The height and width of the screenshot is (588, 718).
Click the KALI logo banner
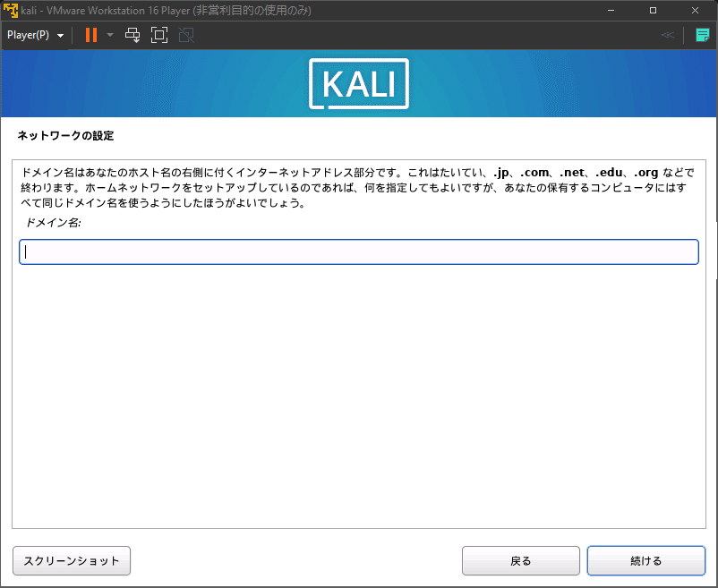click(359, 83)
